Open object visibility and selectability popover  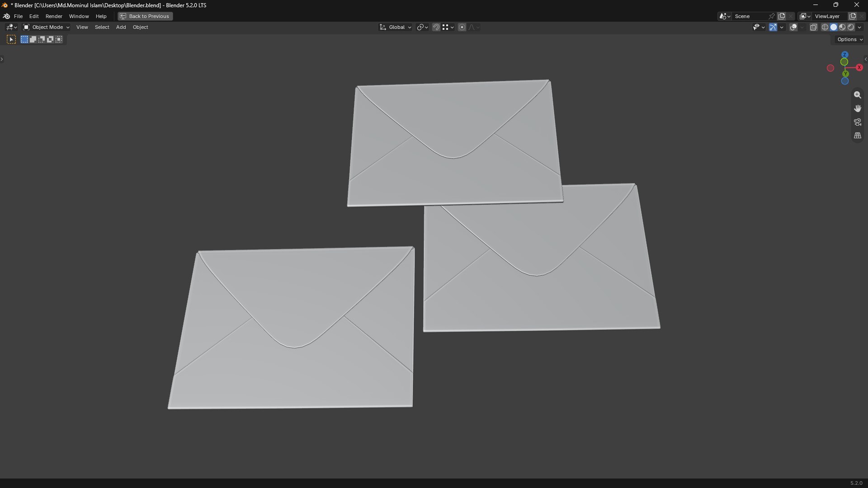coord(759,27)
